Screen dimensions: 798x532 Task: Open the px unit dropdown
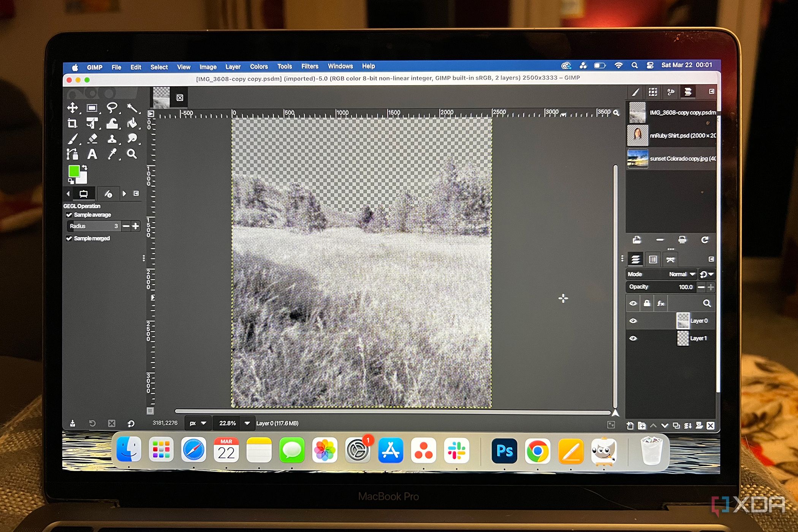coord(197,423)
